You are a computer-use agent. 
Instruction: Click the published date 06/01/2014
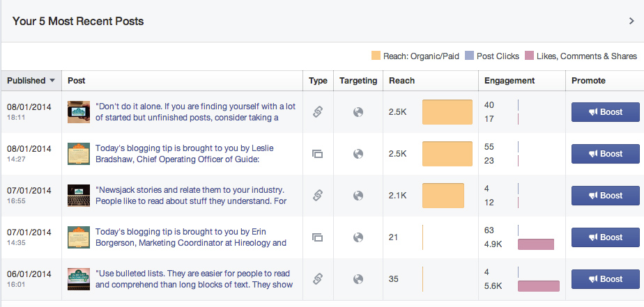click(x=29, y=274)
